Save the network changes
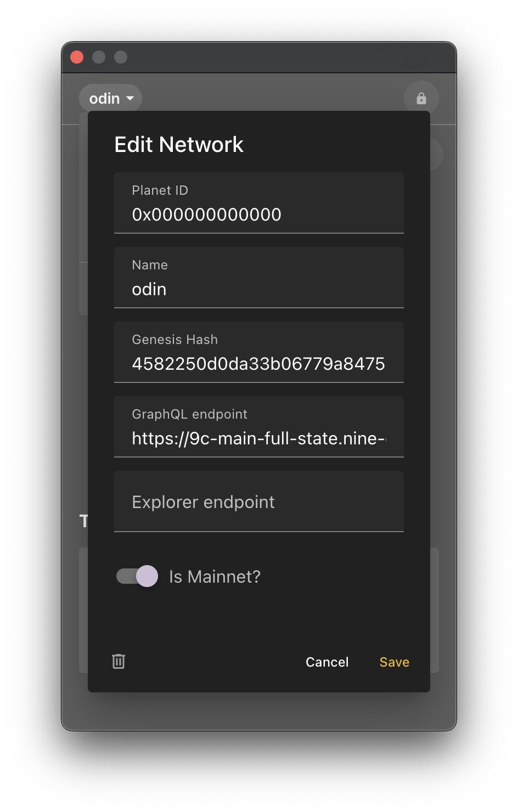Image resolution: width=518 pixels, height=812 pixels. 394,662
